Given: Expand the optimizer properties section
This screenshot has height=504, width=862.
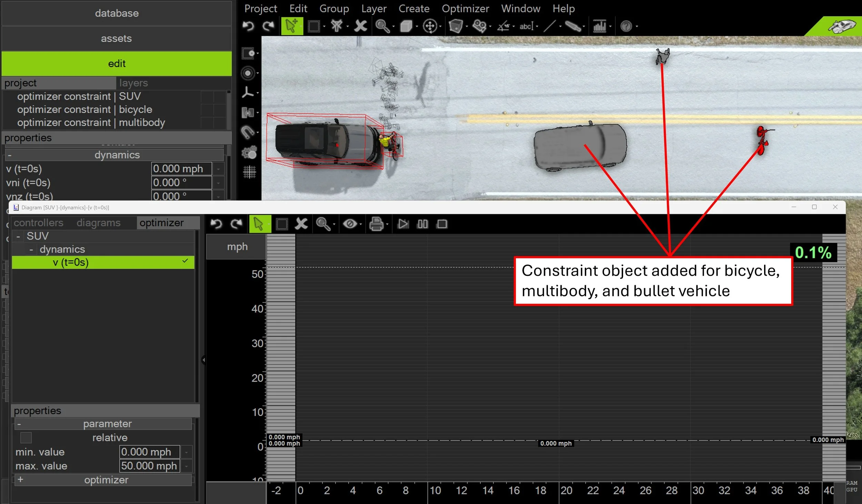Looking at the screenshot, I should point(20,480).
